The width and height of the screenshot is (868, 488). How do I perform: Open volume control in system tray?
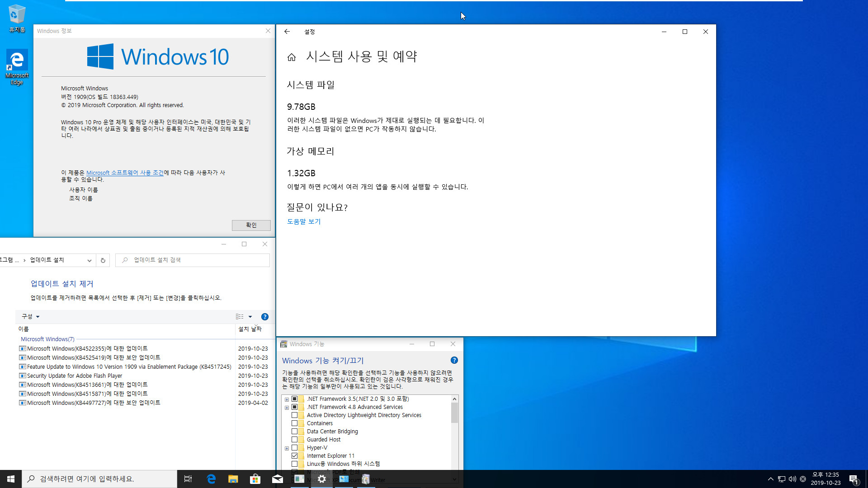pyautogui.click(x=793, y=479)
